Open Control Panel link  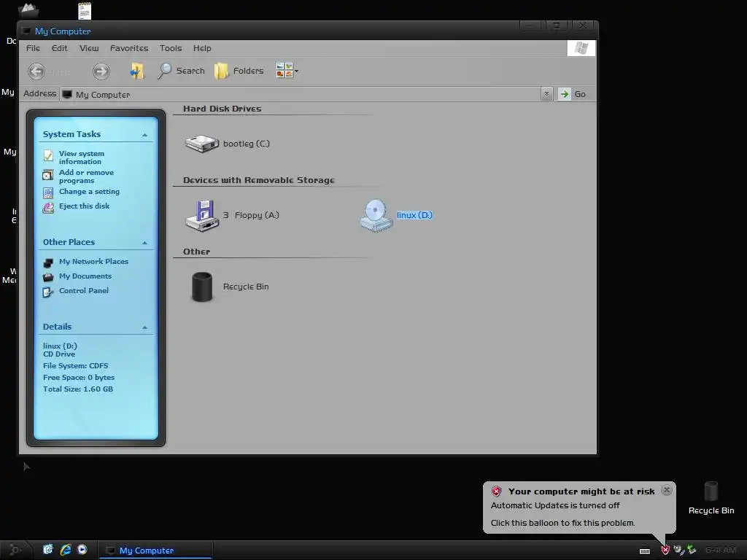point(84,290)
